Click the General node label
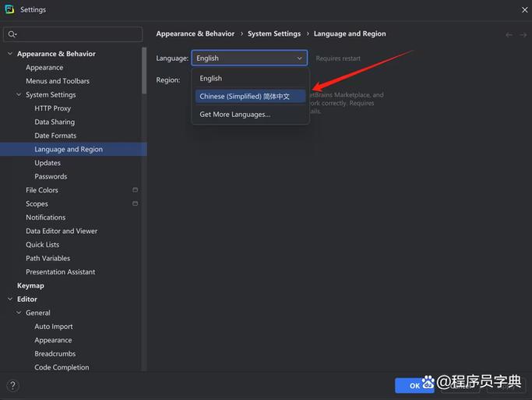This screenshot has width=532, height=400. pos(38,313)
